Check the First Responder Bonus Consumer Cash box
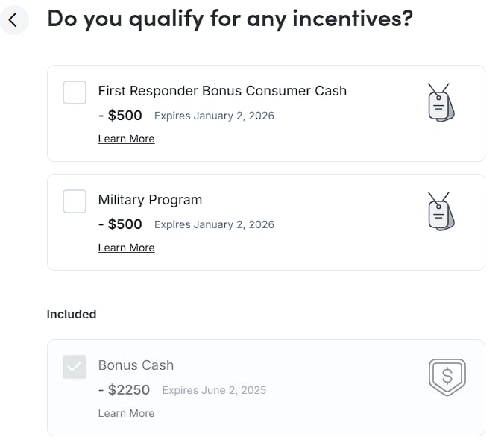The image size is (504, 446). click(x=75, y=92)
